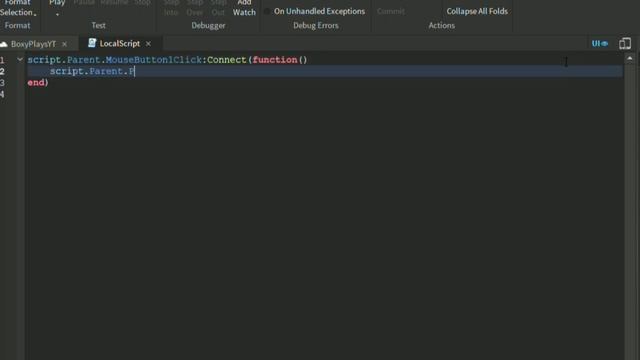Click the BoxyPlaysYT cloud icon
The image size is (640, 360).
click(x=4, y=44)
